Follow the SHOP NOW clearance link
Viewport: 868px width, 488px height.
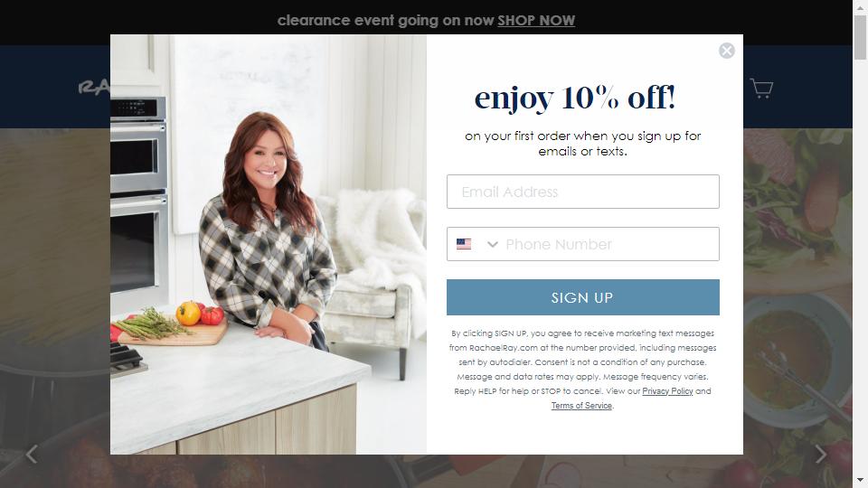[536, 21]
